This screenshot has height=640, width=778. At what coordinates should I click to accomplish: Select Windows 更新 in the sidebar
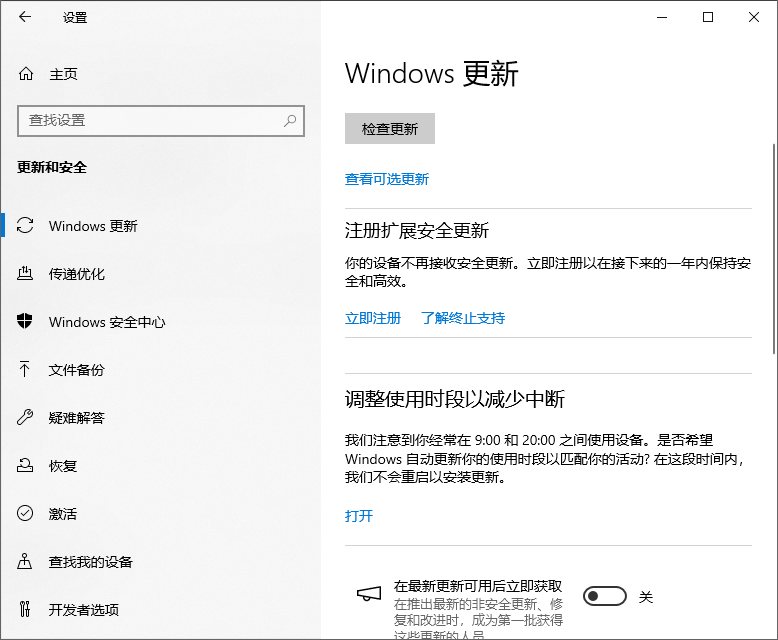160,226
